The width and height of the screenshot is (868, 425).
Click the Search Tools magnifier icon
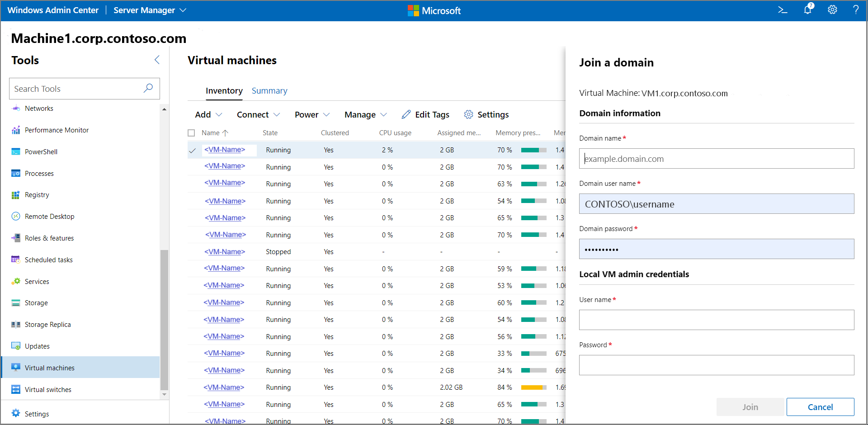[x=148, y=89]
